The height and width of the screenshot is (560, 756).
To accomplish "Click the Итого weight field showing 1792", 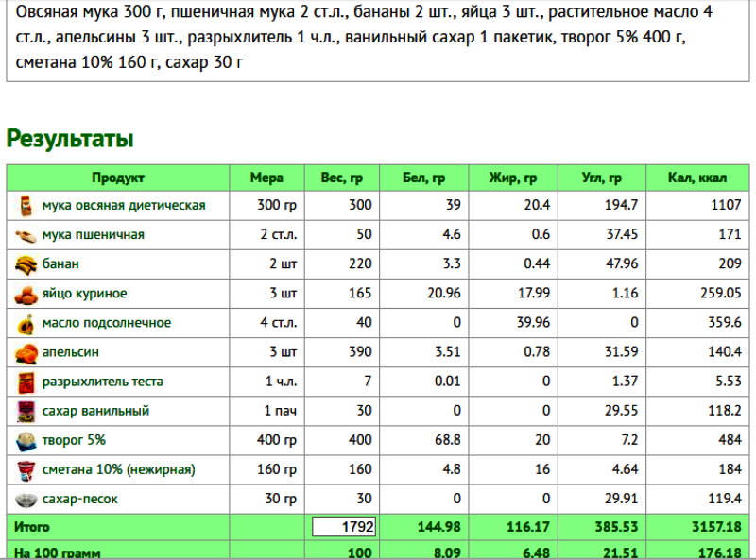I will 344,526.
